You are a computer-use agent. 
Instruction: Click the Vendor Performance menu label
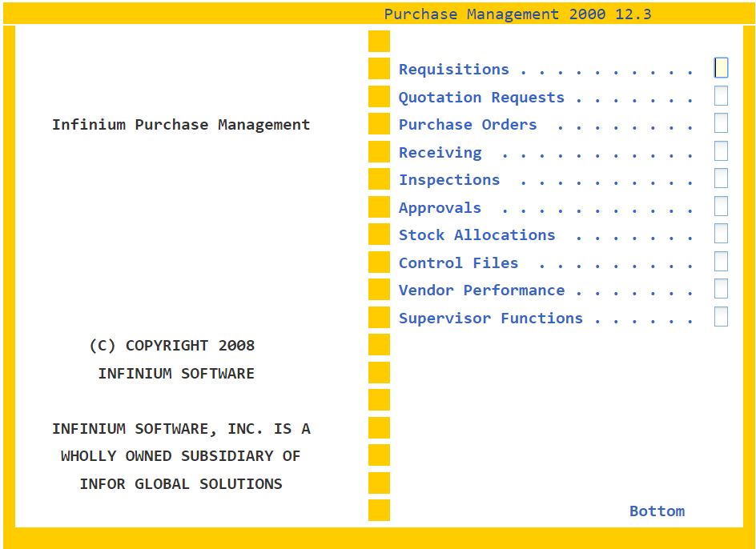481,291
